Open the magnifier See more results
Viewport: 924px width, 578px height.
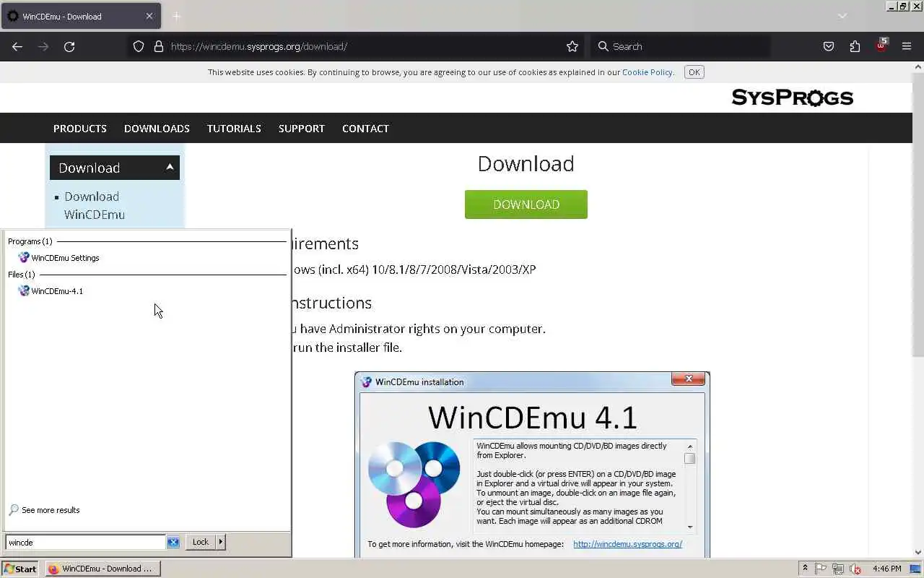(44, 510)
